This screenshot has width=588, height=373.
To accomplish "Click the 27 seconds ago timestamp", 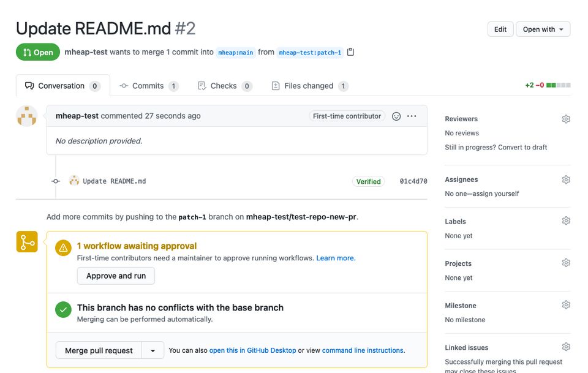I will (x=173, y=116).
